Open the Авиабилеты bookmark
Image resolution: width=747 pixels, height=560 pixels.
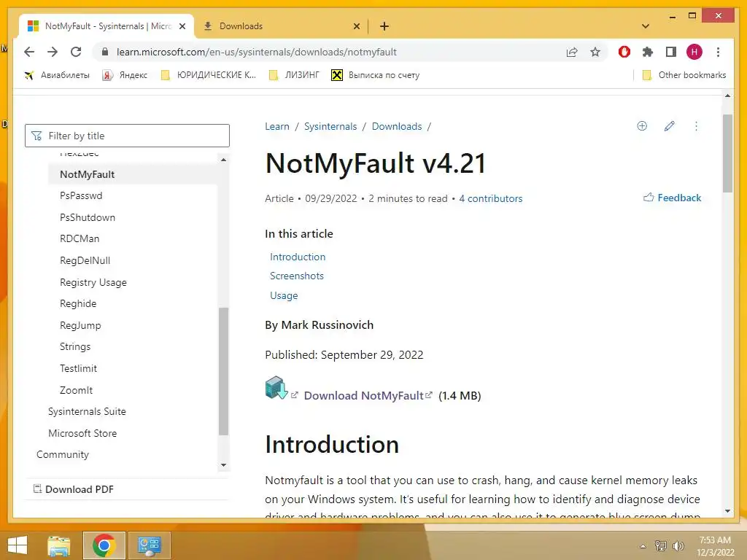tap(57, 75)
